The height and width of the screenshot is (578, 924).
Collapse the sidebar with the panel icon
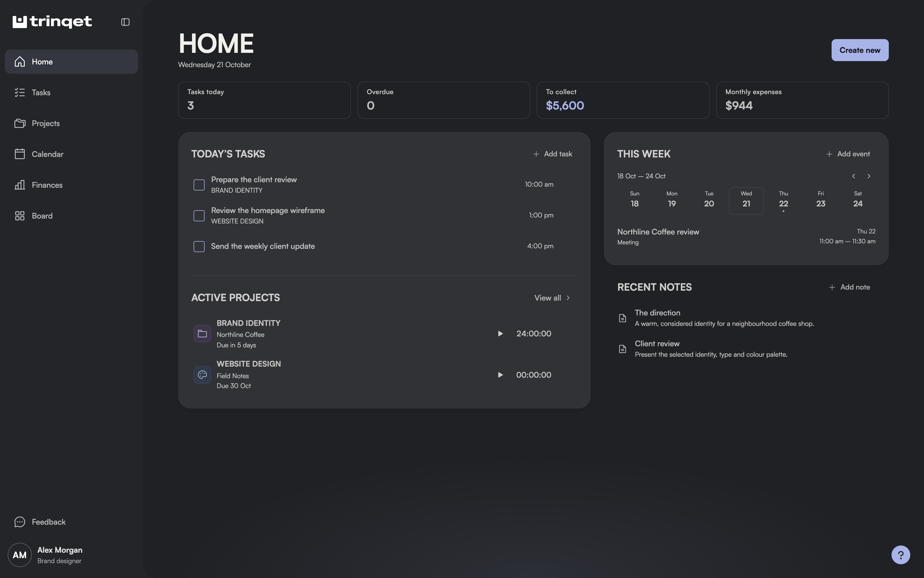125,22
